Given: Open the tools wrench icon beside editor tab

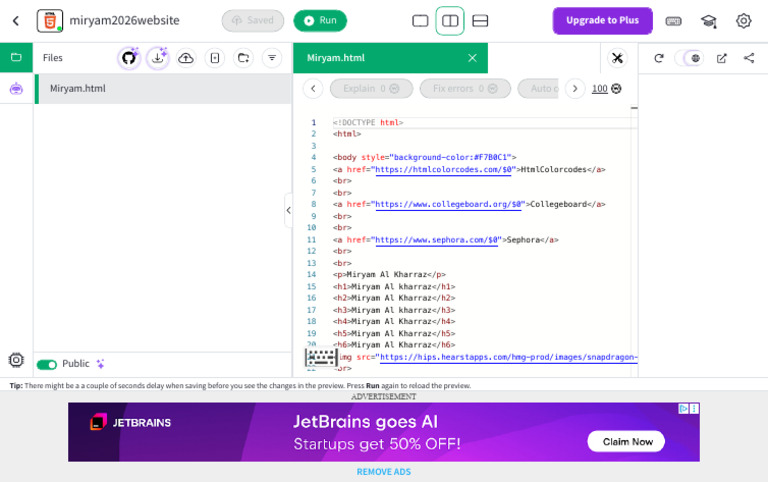Looking at the screenshot, I should (617, 58).
